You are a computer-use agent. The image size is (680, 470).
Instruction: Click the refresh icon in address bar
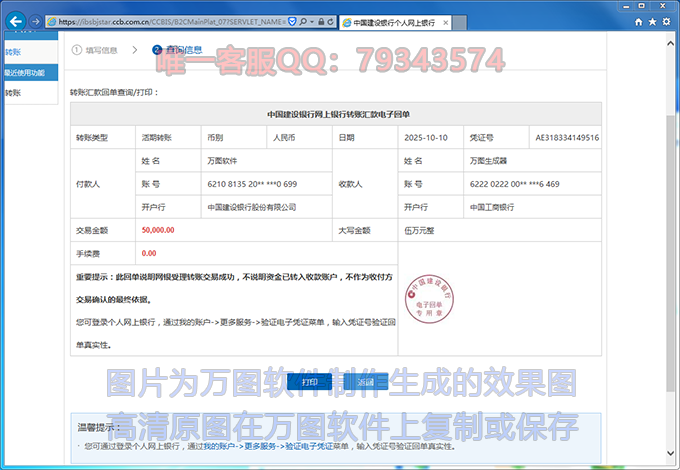point(329,21)
